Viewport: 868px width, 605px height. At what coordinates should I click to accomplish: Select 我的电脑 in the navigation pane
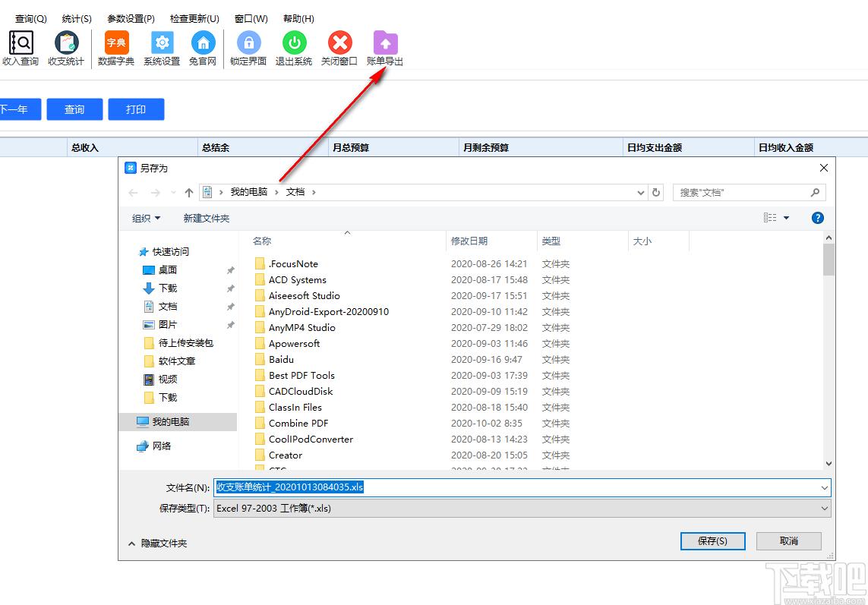tap(171, 421)
